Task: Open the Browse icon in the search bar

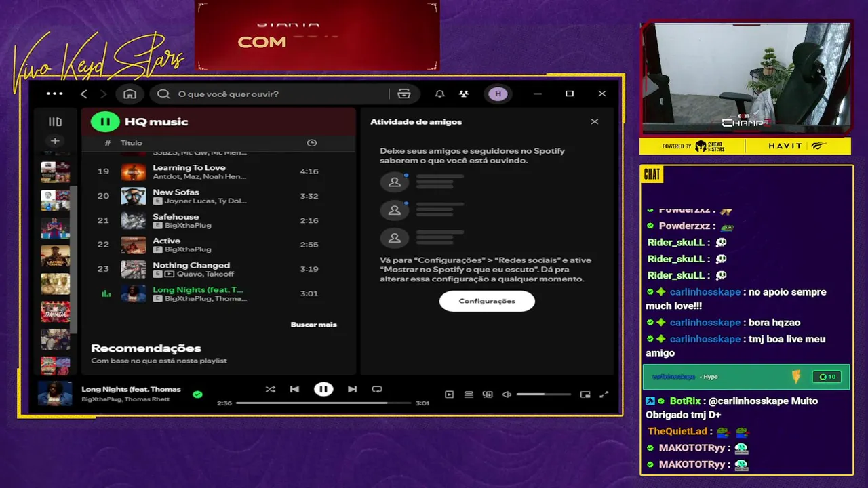Action: click(404, 94)
